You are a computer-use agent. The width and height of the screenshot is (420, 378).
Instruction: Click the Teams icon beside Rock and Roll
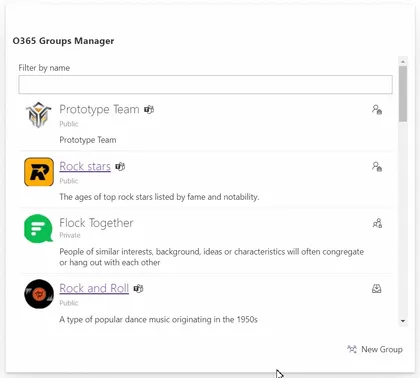(x=139, y=288)
